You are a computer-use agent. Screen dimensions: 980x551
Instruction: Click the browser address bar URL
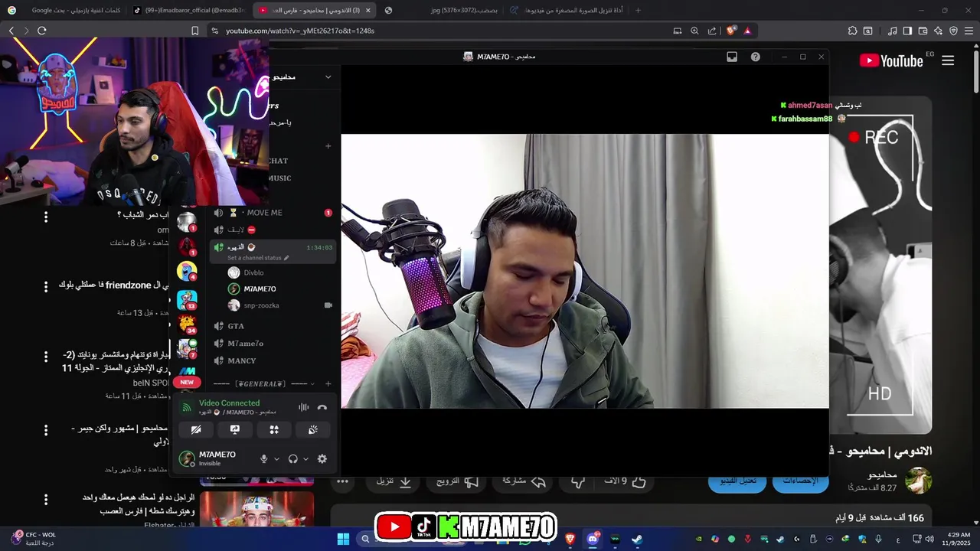click(x=300, y=31)
